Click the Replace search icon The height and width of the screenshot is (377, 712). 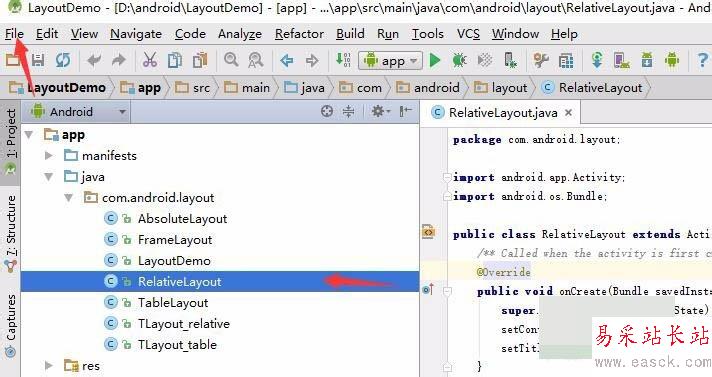click(256, 60)
